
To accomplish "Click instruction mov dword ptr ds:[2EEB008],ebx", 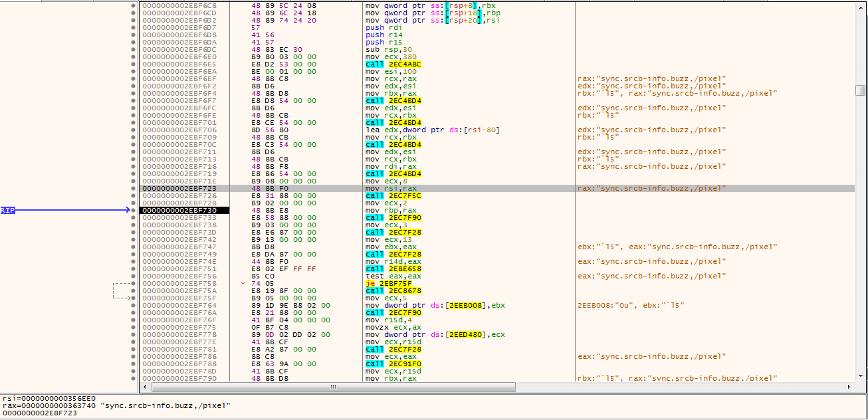I will point(435,305).
